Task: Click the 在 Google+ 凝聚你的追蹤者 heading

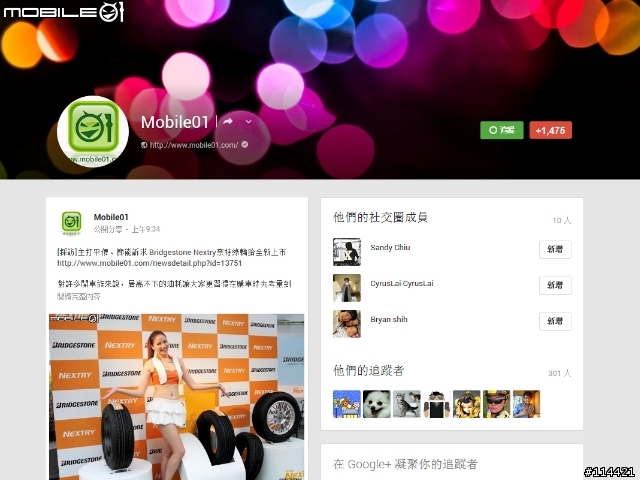Action: pyautogui.click(x=405, y=464)
